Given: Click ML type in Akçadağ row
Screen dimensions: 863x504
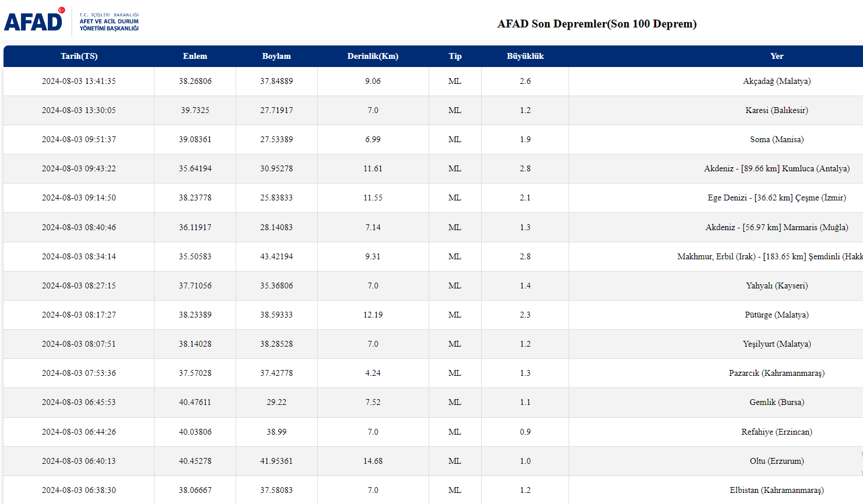Looking at the screenshot, I should click(455, 81).
